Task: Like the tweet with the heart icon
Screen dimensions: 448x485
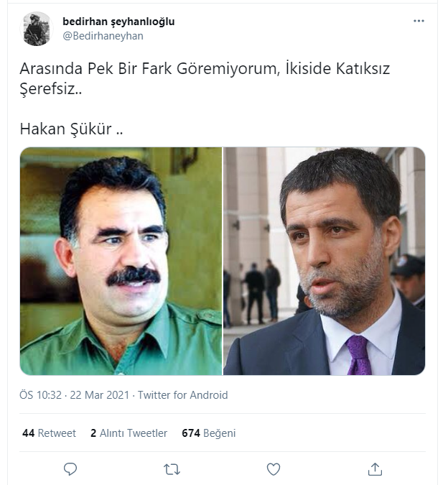Action: tap(274, 469)
